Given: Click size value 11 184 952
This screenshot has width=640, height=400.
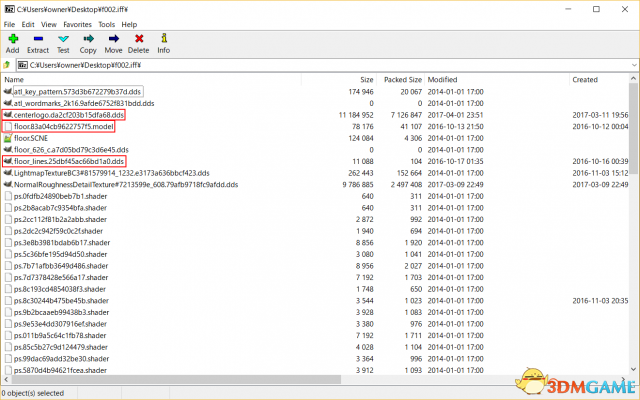Looking at the screenshot, I should tap(356, 115).
